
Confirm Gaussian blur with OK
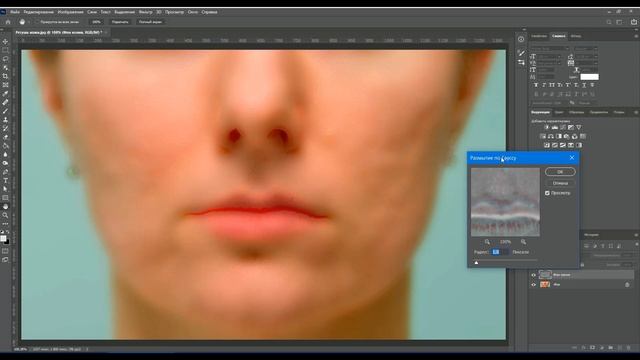(560, 172)
